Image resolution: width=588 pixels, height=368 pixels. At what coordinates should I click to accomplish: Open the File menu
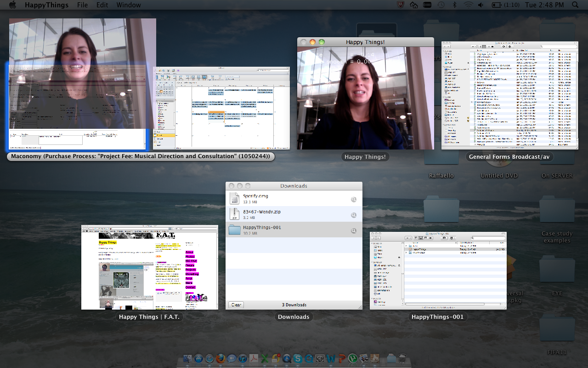coord(82,5)
